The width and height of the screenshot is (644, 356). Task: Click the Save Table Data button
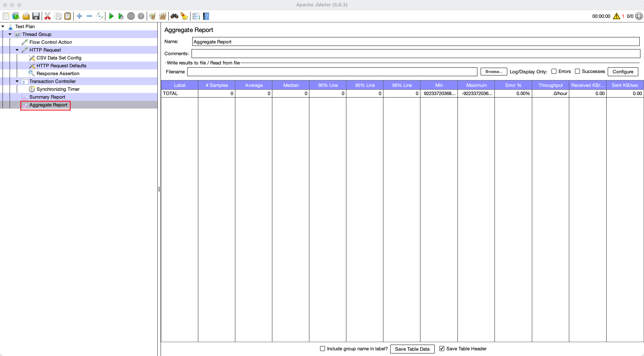click(412, 349)
